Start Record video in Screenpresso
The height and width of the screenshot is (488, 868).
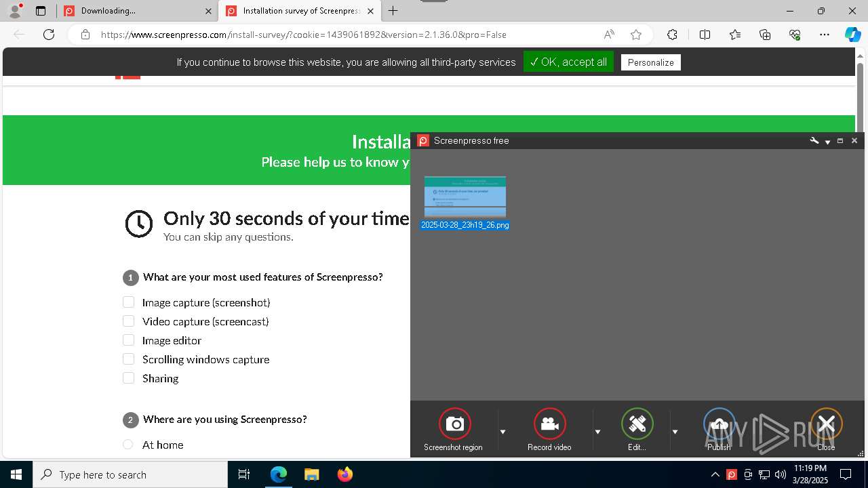[x=549, y=424]
